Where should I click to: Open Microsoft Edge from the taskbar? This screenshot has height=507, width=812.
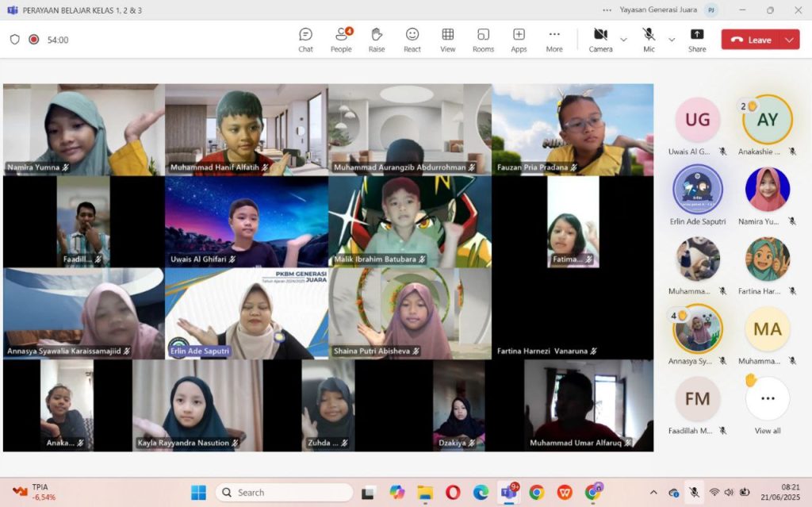(481, 492)
